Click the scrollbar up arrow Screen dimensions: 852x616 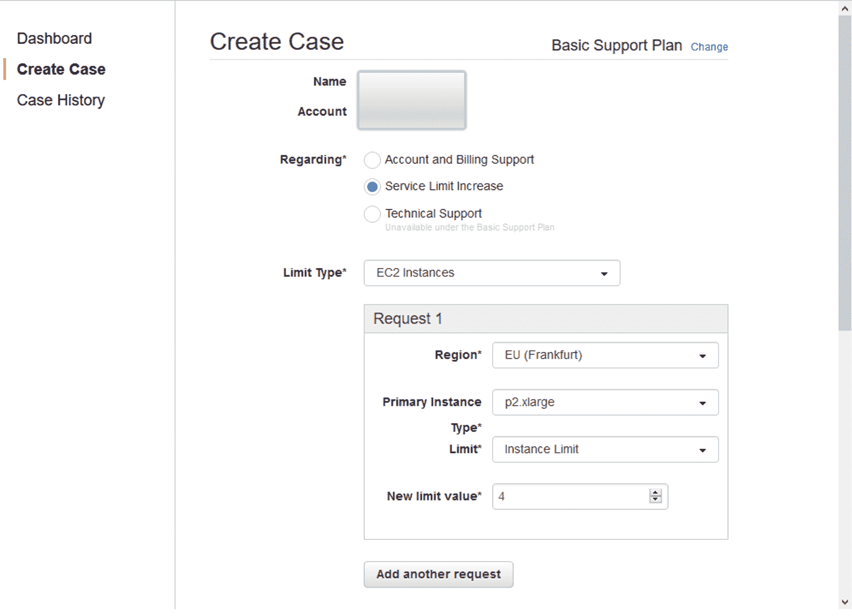[x=845, y=9]
